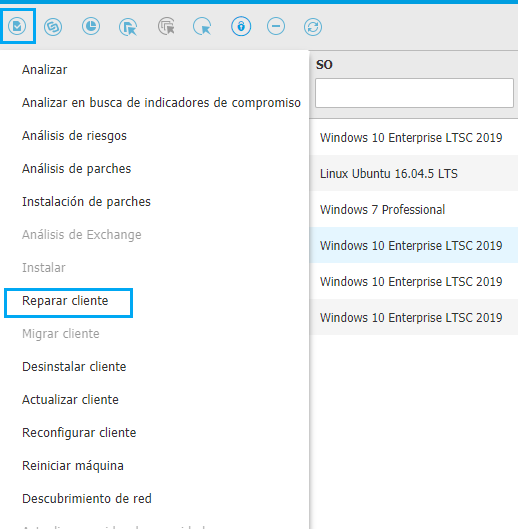Click the chain link toolbar icon
Screen dimensions: 518x529
[53, 26]
